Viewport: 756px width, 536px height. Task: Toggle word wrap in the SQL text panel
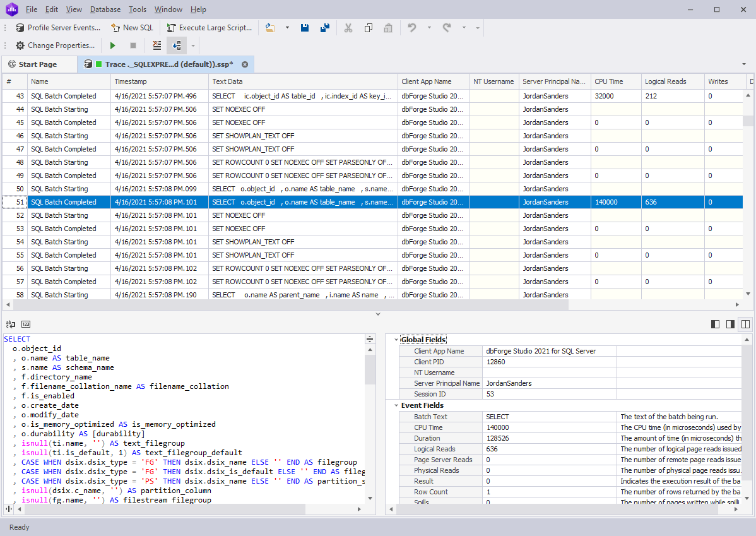11,324
